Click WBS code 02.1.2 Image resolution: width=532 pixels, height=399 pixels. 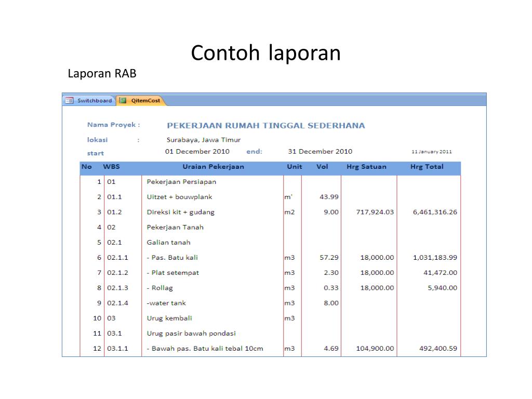pyautogui.click(x=118, y=273)
